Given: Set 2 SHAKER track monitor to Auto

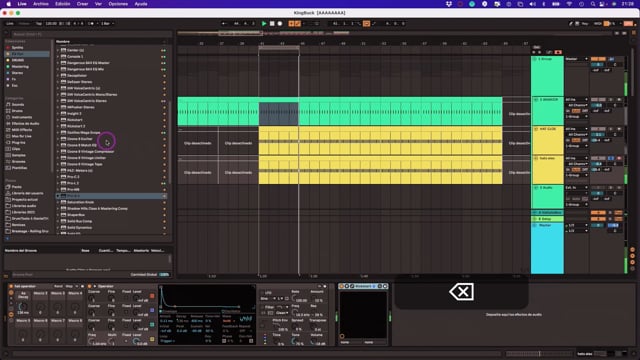Looking at the screenshot, I should point(576,111).
